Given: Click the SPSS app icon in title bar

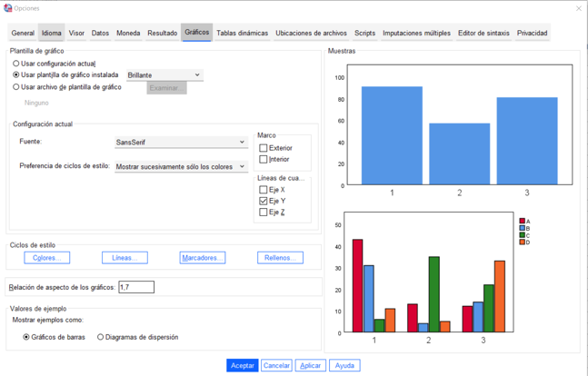Looking at the screenshot, I should tap(7, 8).
